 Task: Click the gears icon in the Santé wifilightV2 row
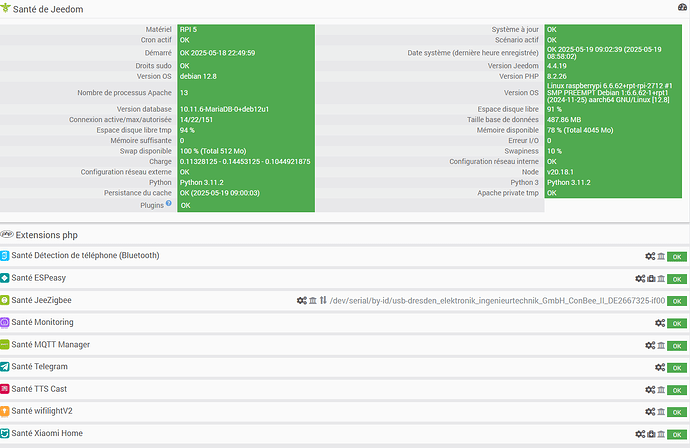click(650, 412)
